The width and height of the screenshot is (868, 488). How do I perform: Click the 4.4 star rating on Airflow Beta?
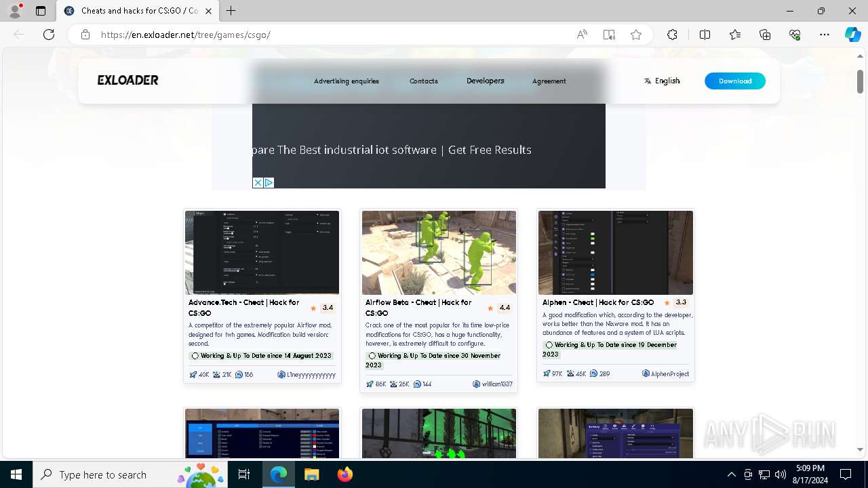click(x=499, y=308)
